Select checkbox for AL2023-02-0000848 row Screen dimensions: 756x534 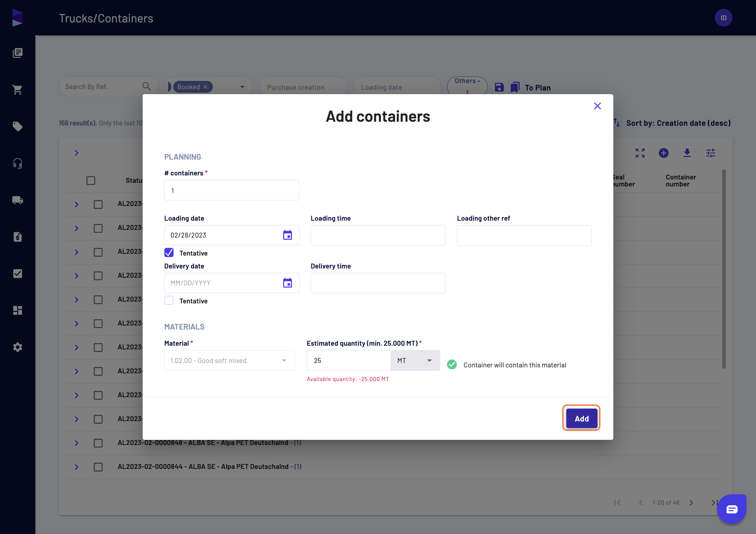pos(98,443)
